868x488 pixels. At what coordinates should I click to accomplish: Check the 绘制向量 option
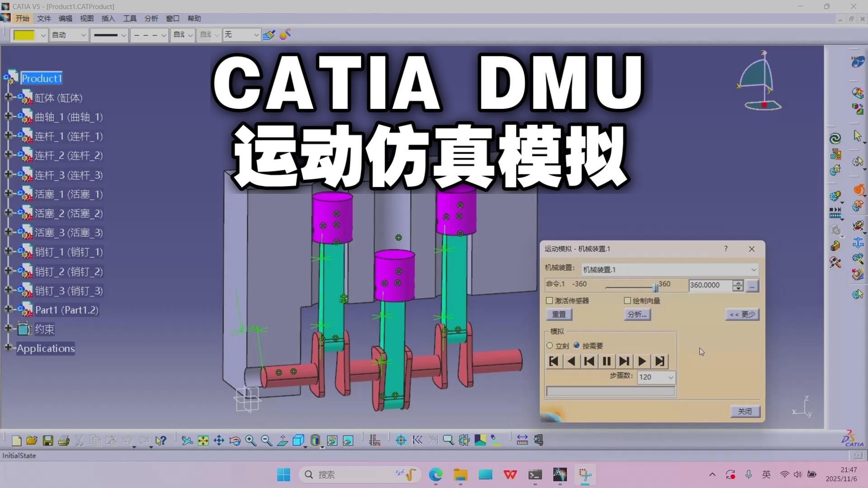(627, 300)
